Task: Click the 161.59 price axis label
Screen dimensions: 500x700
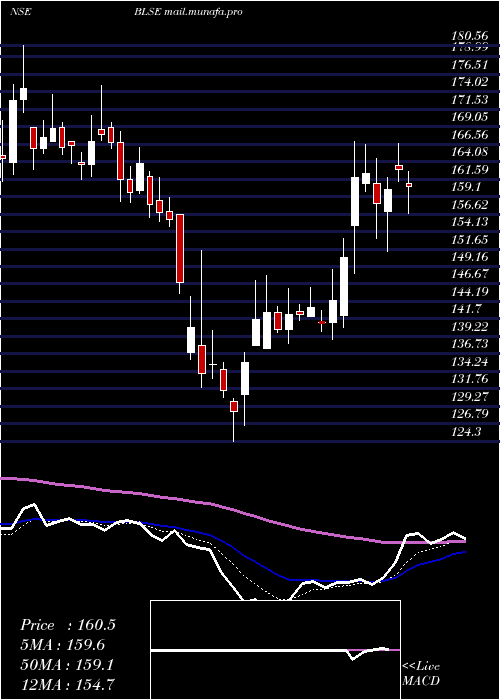Action: click(x=470, y=169)
